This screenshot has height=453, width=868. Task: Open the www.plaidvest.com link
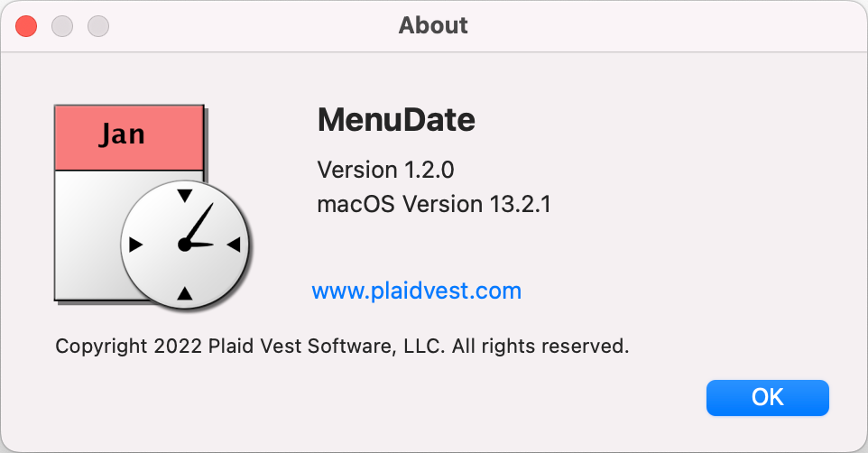click(416, 291)
